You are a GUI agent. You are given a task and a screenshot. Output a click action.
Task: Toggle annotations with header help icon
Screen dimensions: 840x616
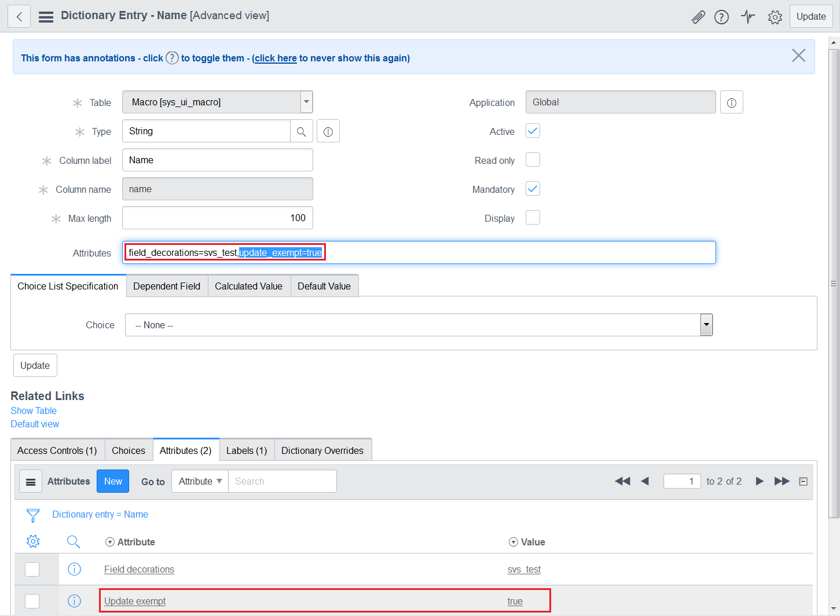click(721, 17)
